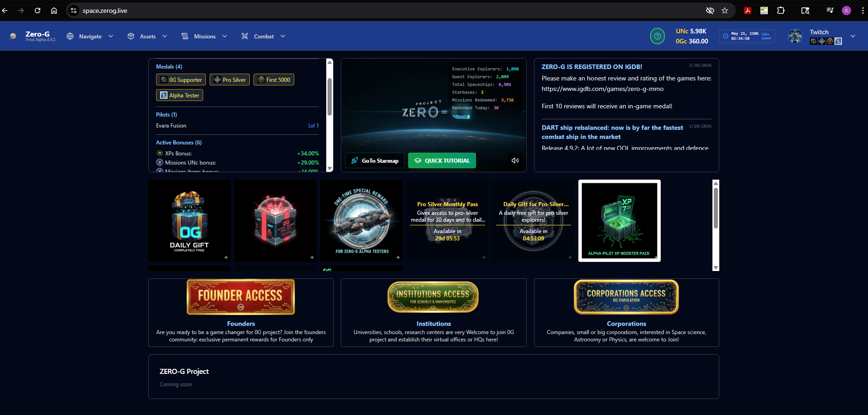Click the clock icon beside the game date

[725, 35]
